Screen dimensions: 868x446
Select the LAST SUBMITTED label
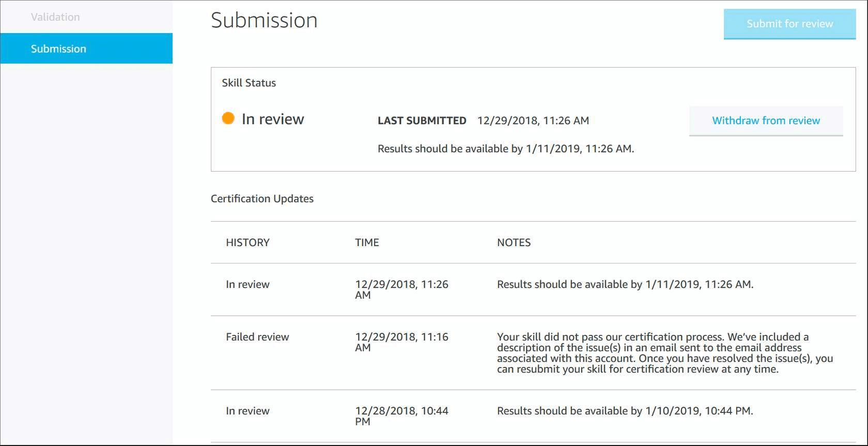(421, 120)
